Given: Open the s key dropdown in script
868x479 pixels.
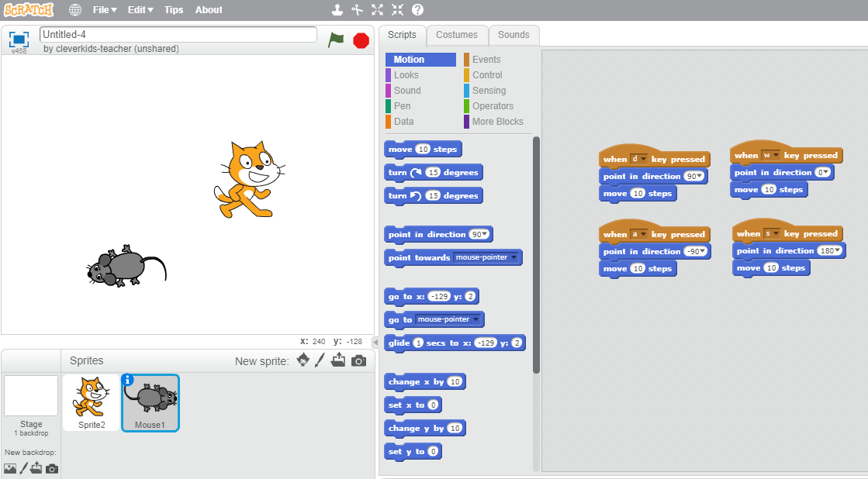Looking at the screenshot, I should pos(776,233).
